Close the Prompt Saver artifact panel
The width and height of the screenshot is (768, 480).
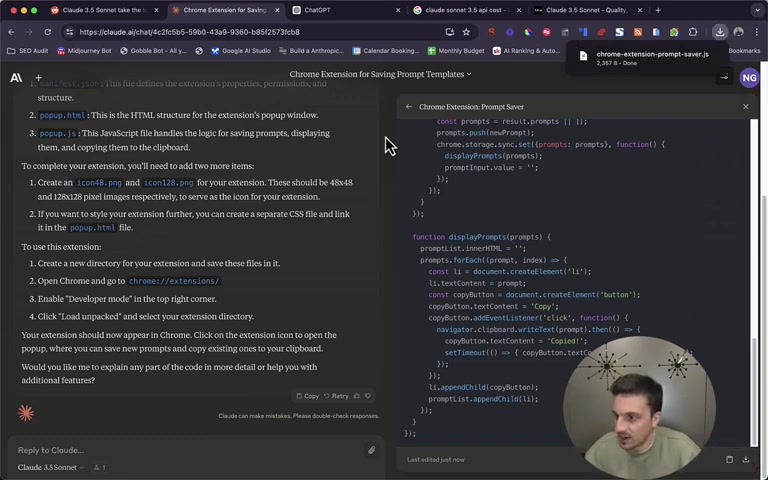pos(745,107)
